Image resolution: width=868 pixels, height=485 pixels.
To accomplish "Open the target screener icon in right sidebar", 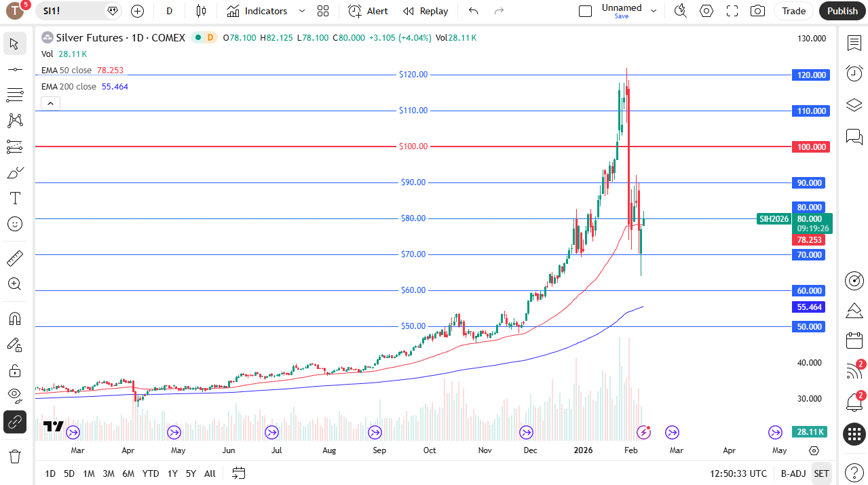I will pyautogui.click(x=854, y=280).
